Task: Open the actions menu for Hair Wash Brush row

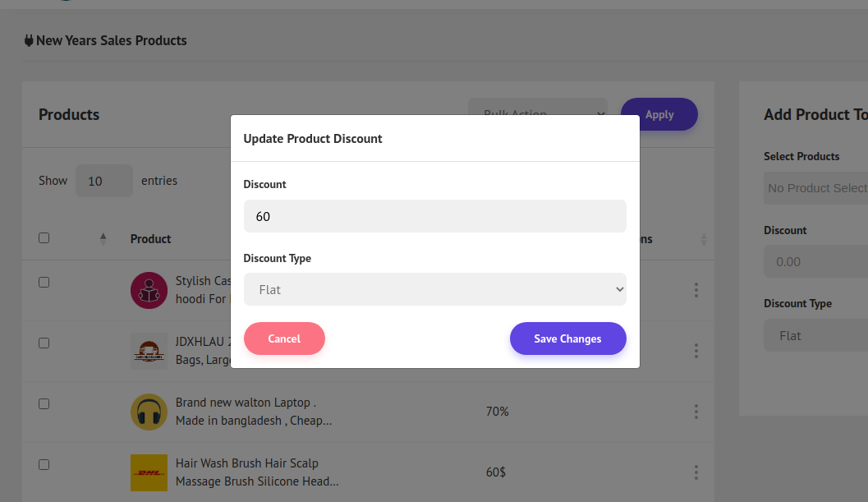Action: (x=696, y=472)
